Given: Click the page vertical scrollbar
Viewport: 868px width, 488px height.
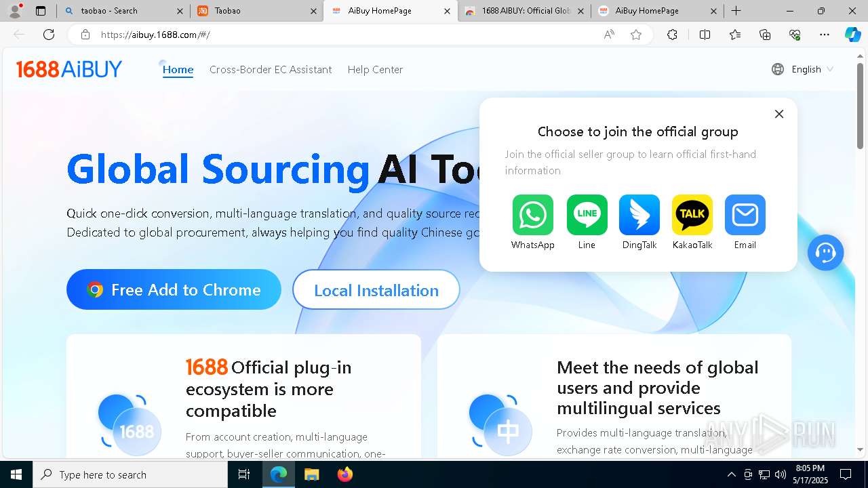Looking at the screenshot, I should pyautogui.click(x=861, y=106).
